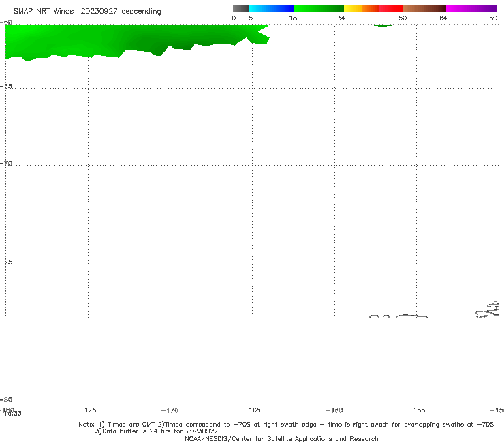The width and height of the screenshot is (504, 443).
Task: Click the '-160' longitude label
Action: [x=334, y=410]
